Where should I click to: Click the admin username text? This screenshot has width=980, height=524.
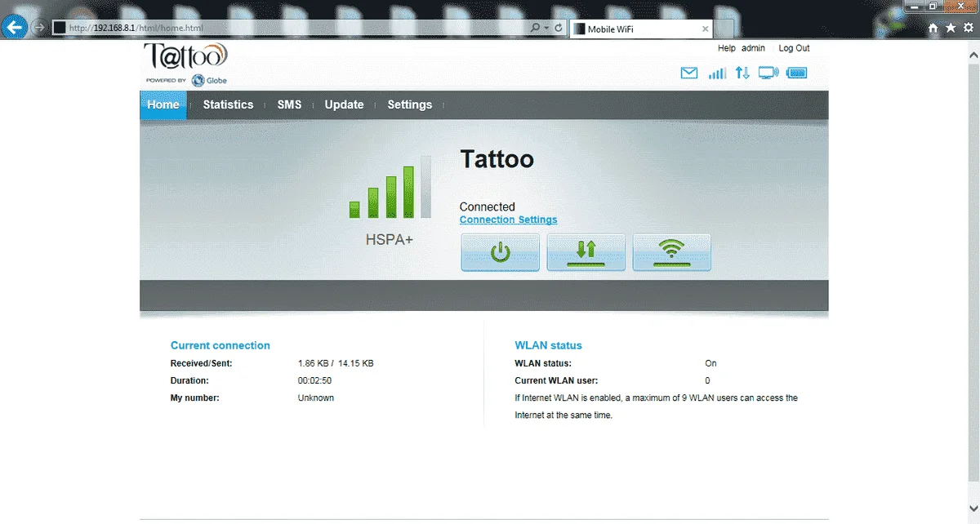click(753, 48)
